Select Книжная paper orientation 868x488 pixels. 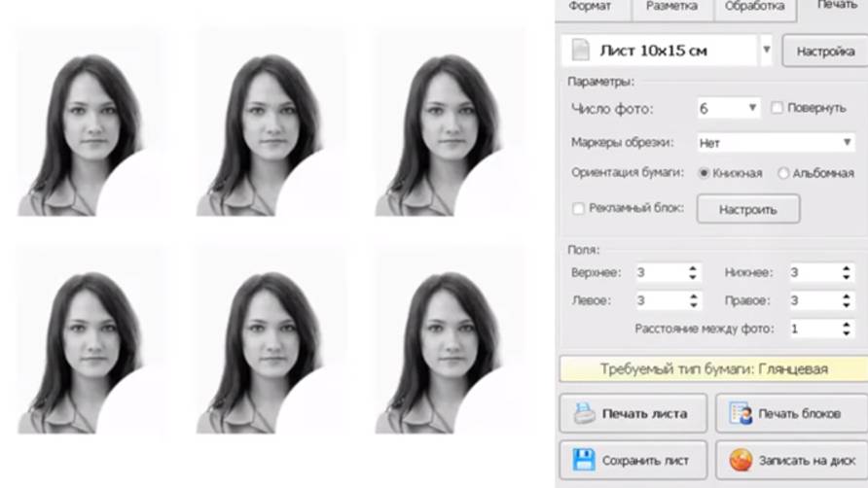coord(704,173)
